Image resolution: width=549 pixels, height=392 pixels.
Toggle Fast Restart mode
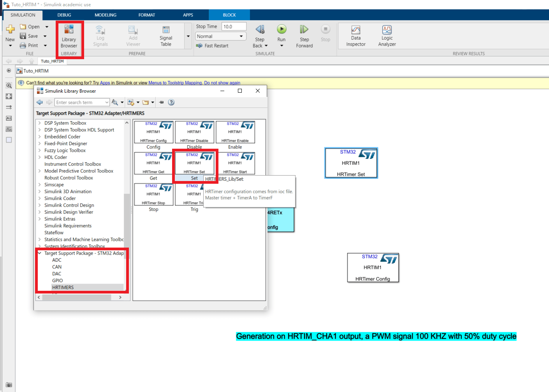213,46
